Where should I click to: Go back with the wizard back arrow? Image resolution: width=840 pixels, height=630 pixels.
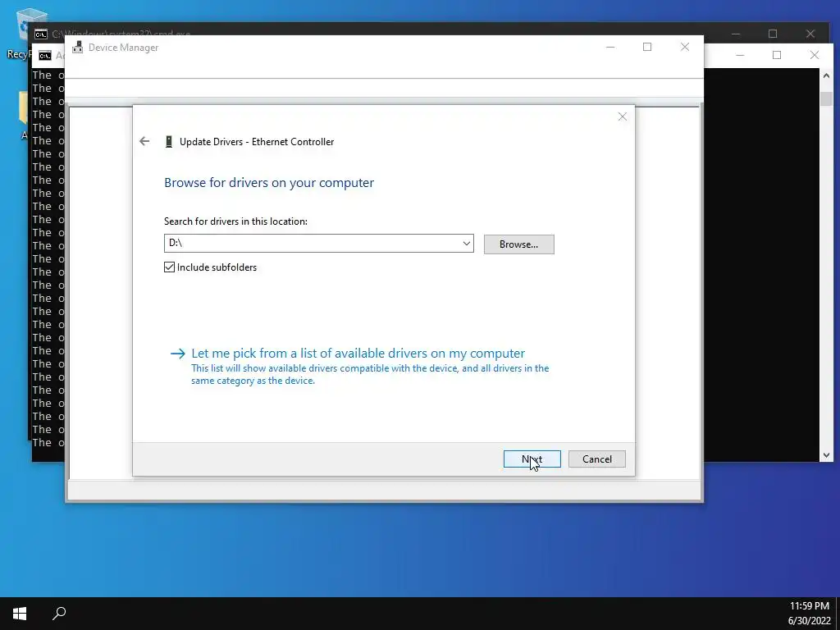tap(144, 141)
